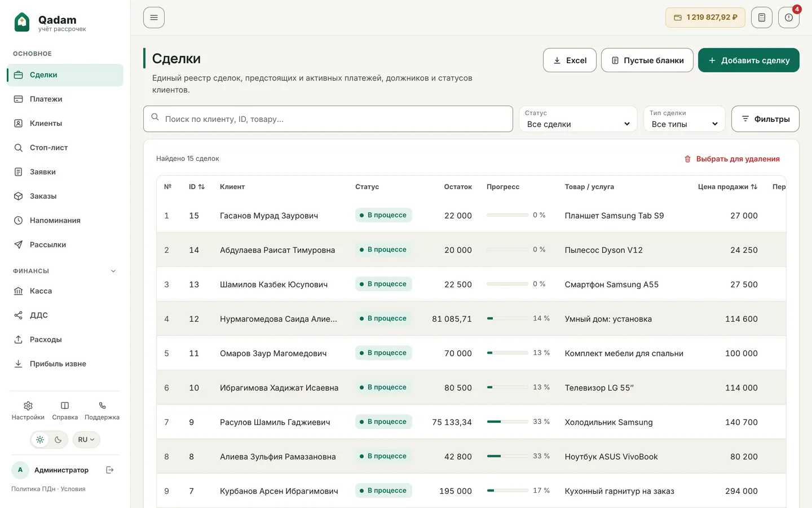Open ДДС in the sidebar
The width and height of the screenshot is (812, 508).
pos(65,316)
